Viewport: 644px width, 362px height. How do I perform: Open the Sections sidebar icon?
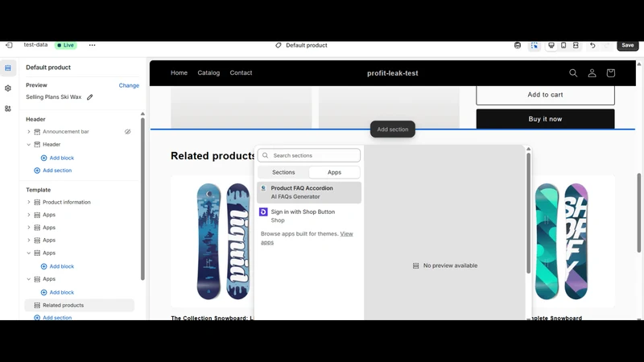pyautogui.click(x=8, y=68)
